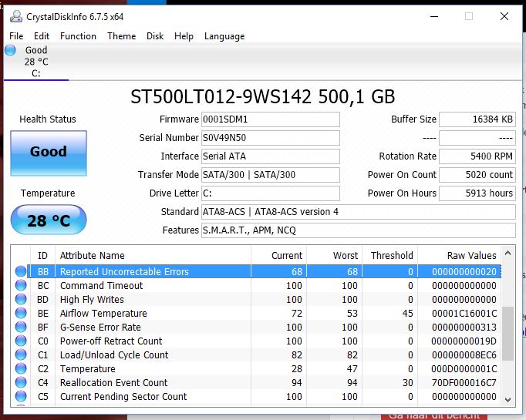Click the attribute list scrollbar thumb
Viewport: 526px width, 420px height.
tap(508, 334)
